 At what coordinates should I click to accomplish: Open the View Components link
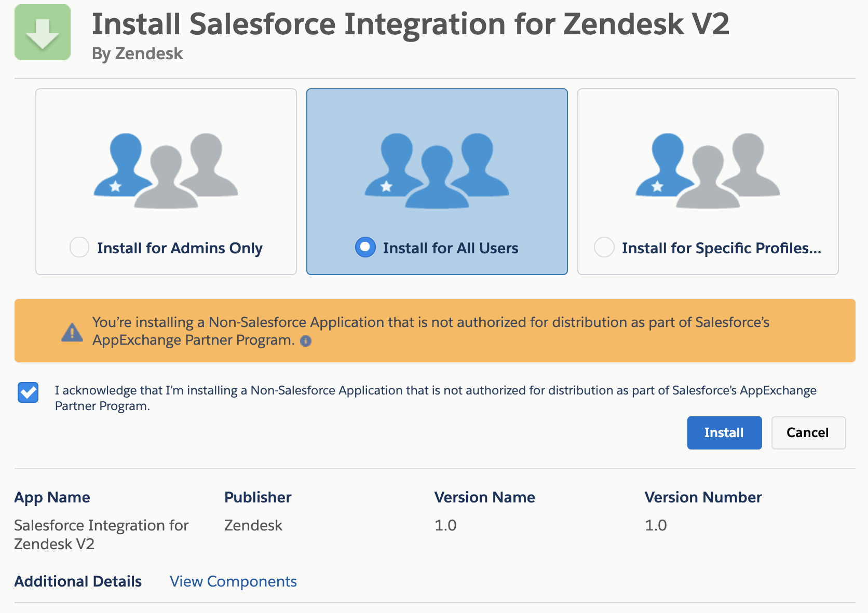(233, 581)
